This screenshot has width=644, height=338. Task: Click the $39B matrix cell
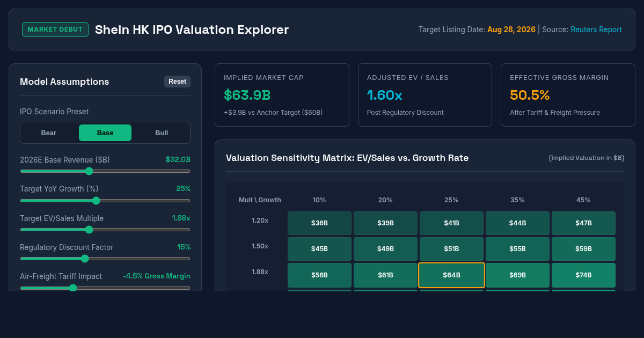pyautogui.click(x=385, y=223)
